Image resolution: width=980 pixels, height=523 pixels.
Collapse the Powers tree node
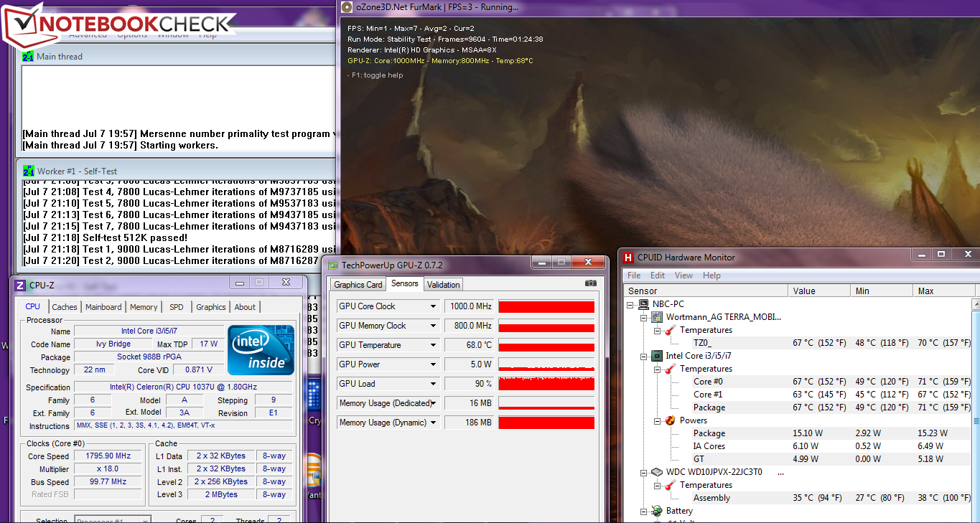coord(658,420)
